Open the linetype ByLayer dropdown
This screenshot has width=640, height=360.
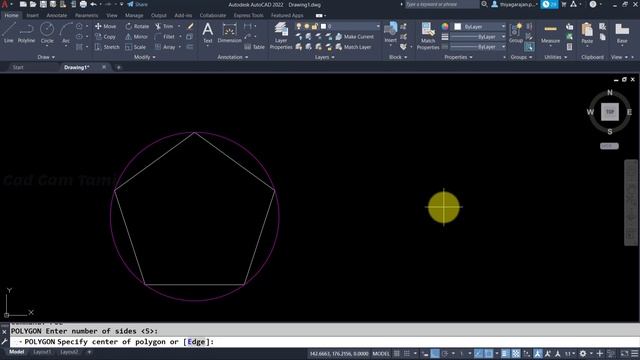click(478, 47)
